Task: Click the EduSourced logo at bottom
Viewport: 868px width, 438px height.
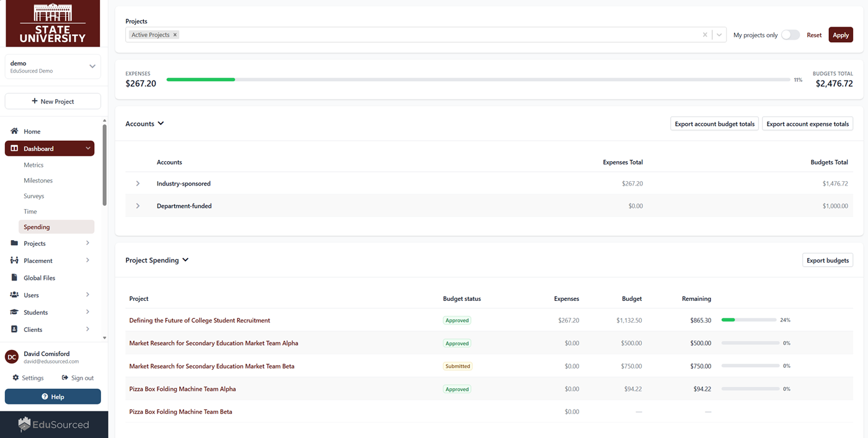Action: pos(53,425)
